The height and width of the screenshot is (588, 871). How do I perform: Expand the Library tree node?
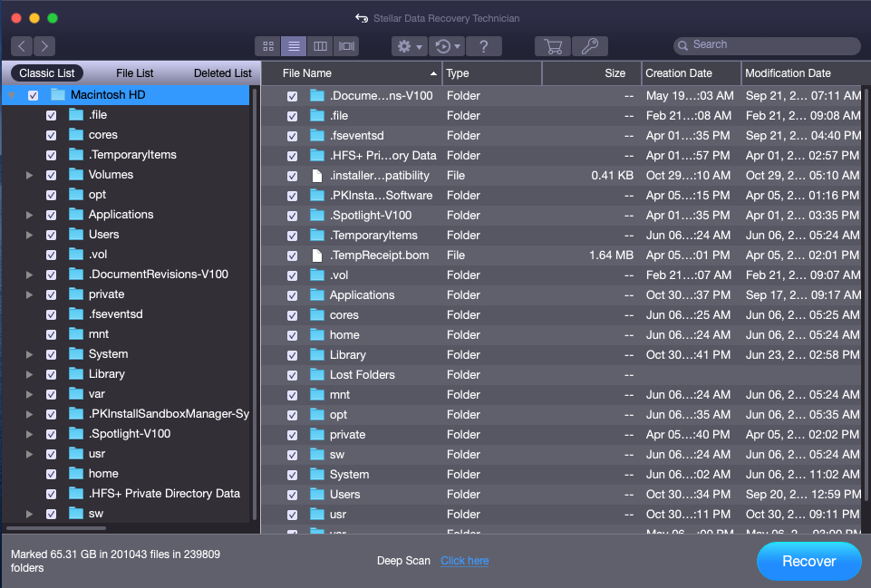click(x=29, y=374)
